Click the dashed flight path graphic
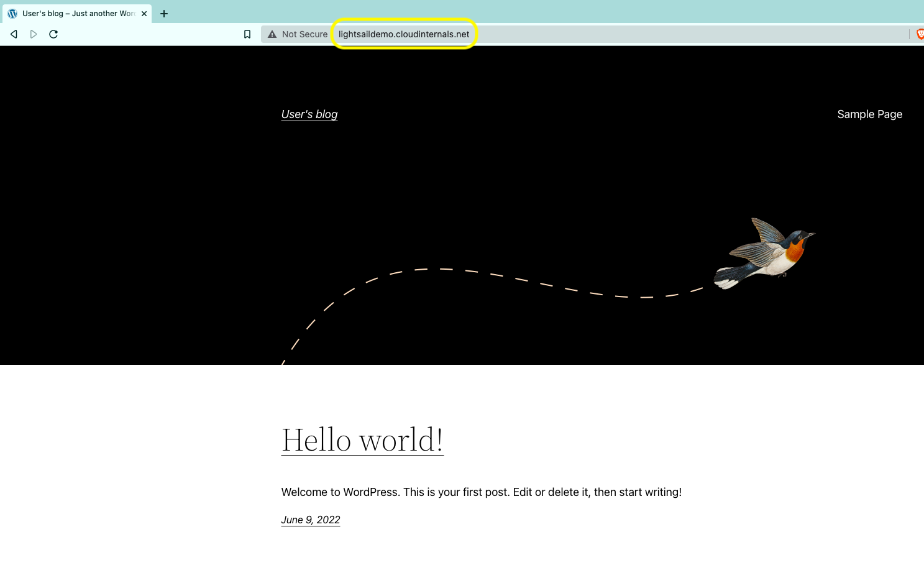 coord(497,280)
